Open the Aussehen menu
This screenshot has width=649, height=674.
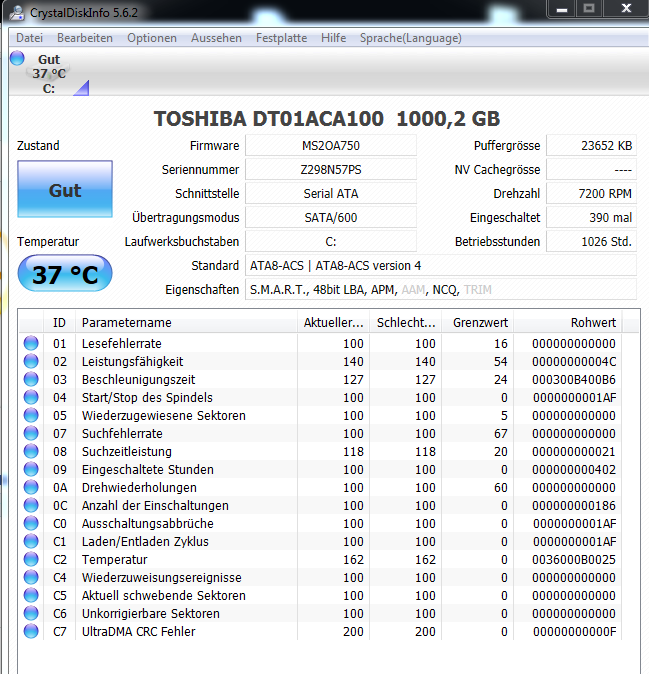[x=216, y=38]
